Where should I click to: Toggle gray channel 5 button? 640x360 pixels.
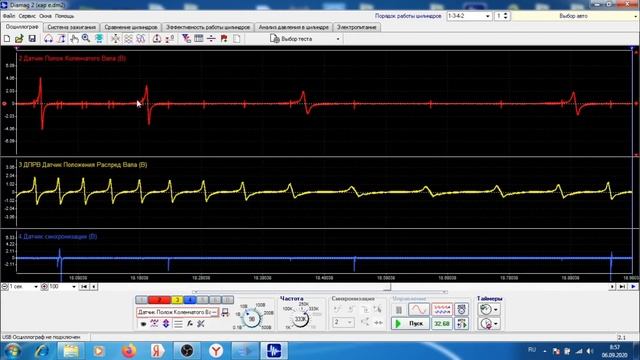[x=202, y=300]
